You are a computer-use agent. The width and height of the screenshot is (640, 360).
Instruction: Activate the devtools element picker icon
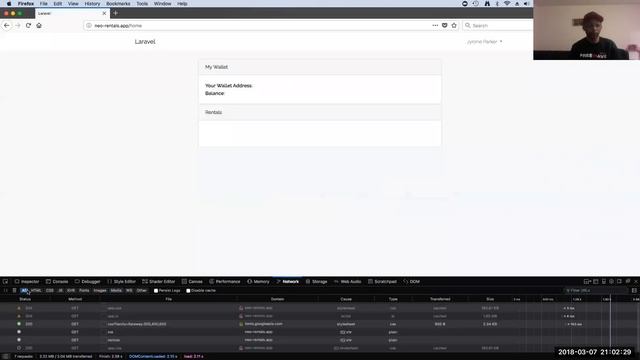click(5, 281)
